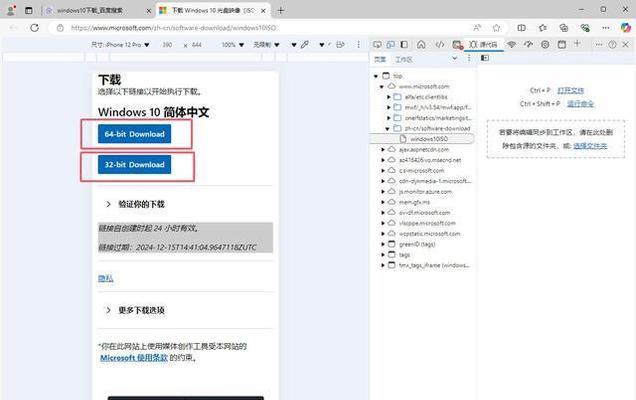Open the Console tab with error badge
The height and width of the screenshot is (400, 636).
point(457,45)
